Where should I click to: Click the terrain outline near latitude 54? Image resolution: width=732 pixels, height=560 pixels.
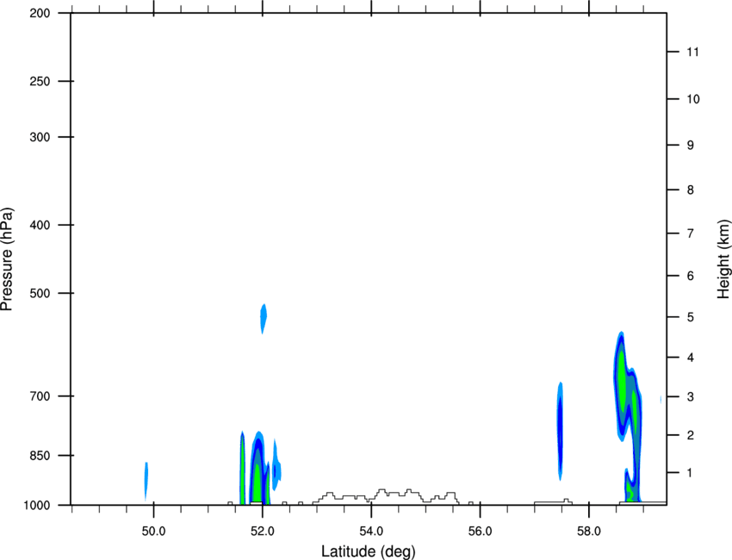[386, 496]
